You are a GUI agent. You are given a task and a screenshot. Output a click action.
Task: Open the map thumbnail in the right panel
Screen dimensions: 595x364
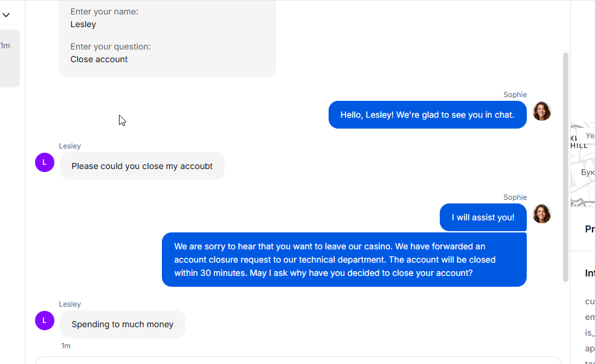tap(582, 164)
